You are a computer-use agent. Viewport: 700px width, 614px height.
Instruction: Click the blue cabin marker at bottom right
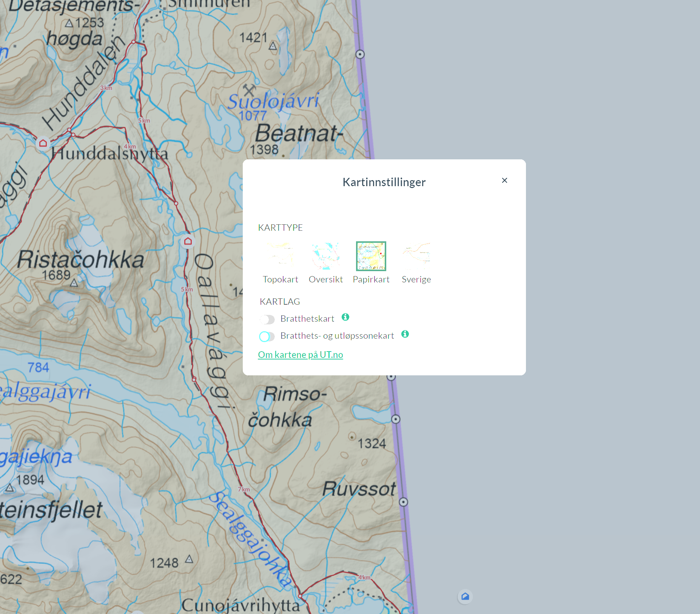click(x=465, y=596)
